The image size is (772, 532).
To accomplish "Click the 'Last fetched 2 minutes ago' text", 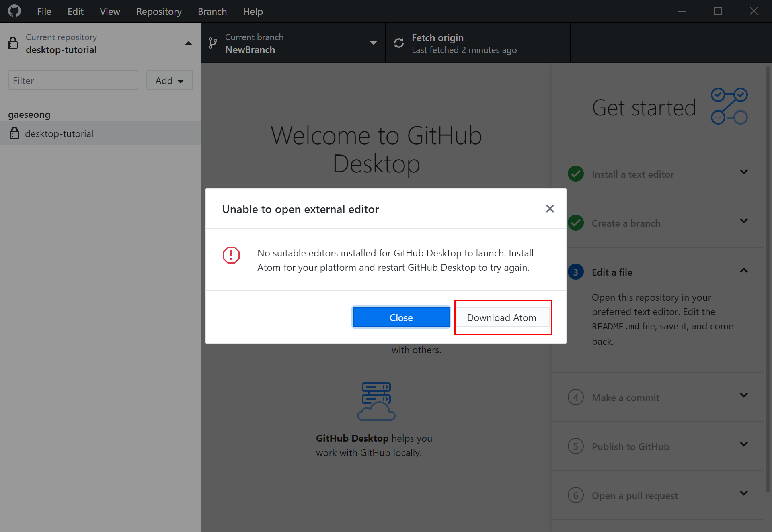I will pyautogui.click(x=464, y=50).
